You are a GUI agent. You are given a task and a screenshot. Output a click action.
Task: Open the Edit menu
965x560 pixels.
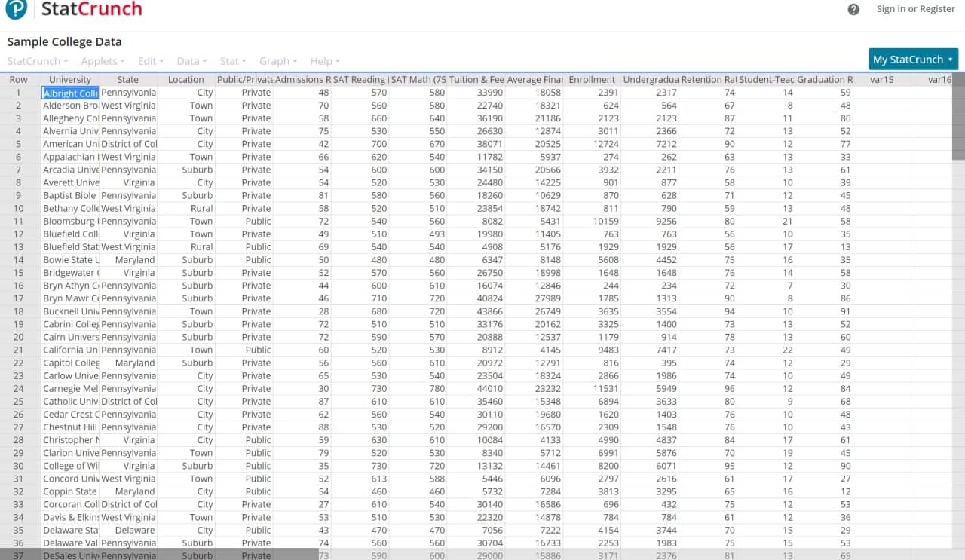pyautogui.click(x=148, y=61)
